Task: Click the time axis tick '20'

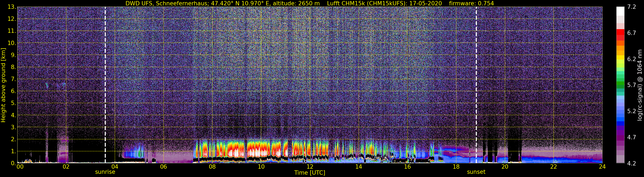Action: (x=505, y=167)
